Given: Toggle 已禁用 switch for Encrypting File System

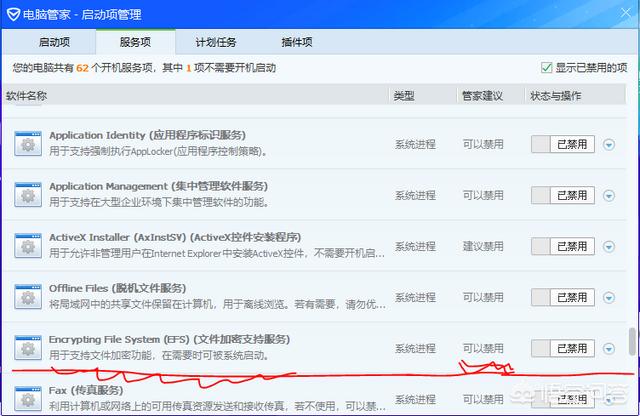Looking at the screenshot, I should (563, 348).
